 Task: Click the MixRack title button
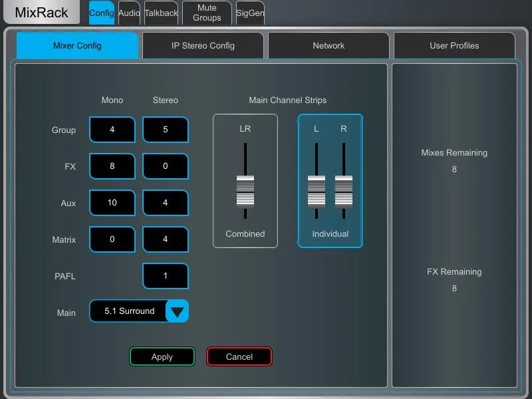click(41, 12)
